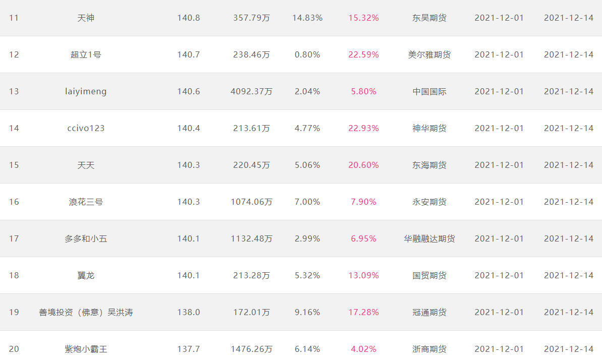Select the 138.0 score in row 19

click(x=188, y=313)
